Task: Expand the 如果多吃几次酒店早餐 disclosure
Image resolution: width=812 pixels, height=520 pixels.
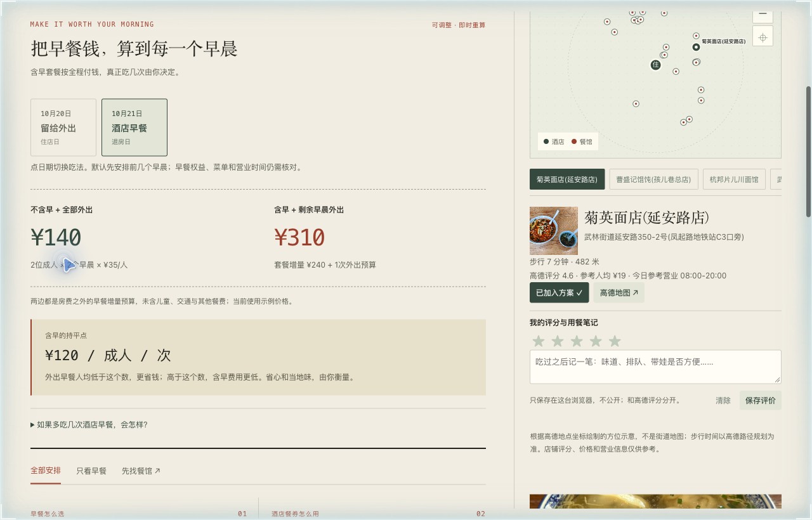Action: tap(89, 425)
